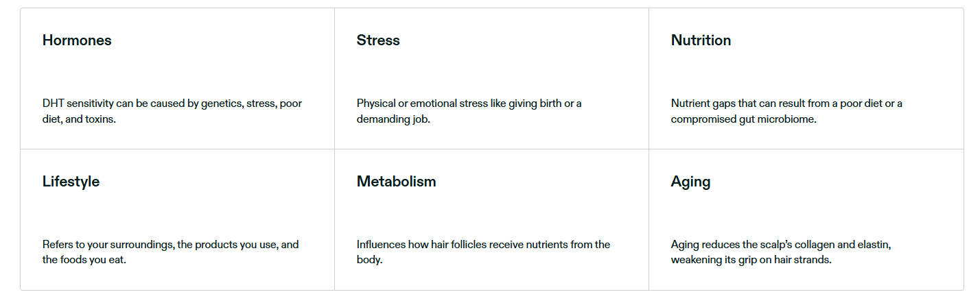Click the text "the foods you eat."
This screenshot has width=980, height=303.
pos(84,260)
